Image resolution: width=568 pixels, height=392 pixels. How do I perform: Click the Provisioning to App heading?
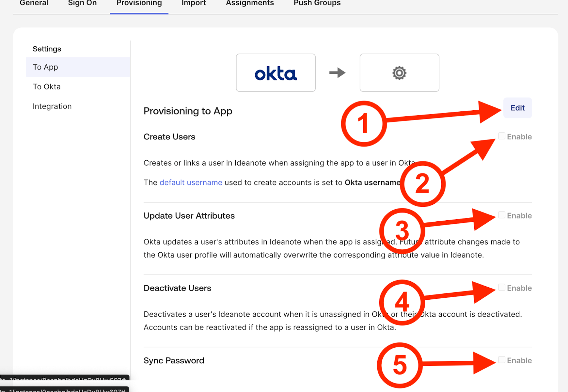pos(188,111)
